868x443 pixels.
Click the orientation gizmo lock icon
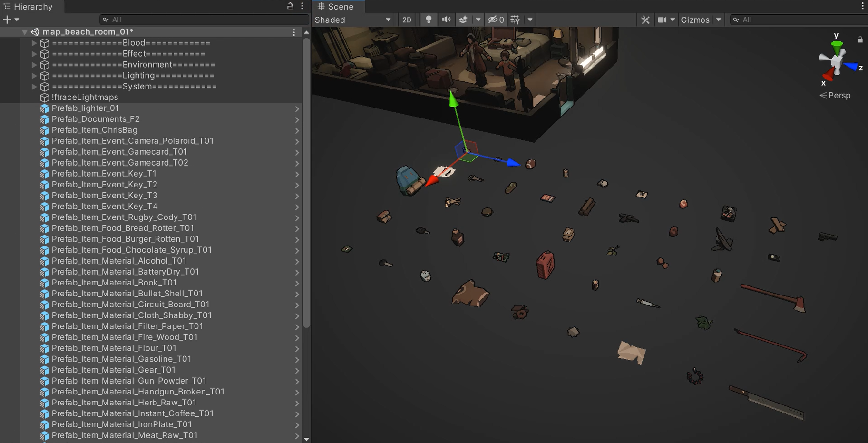pos(860,40)
